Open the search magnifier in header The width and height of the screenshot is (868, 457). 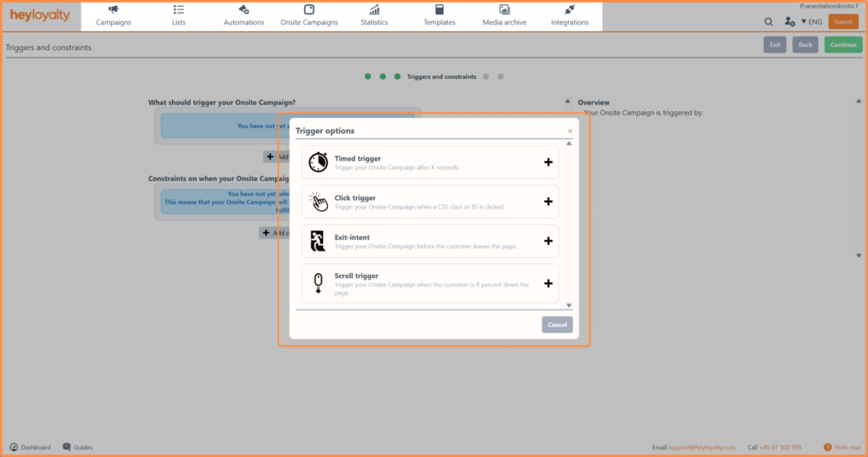[769, 22]
